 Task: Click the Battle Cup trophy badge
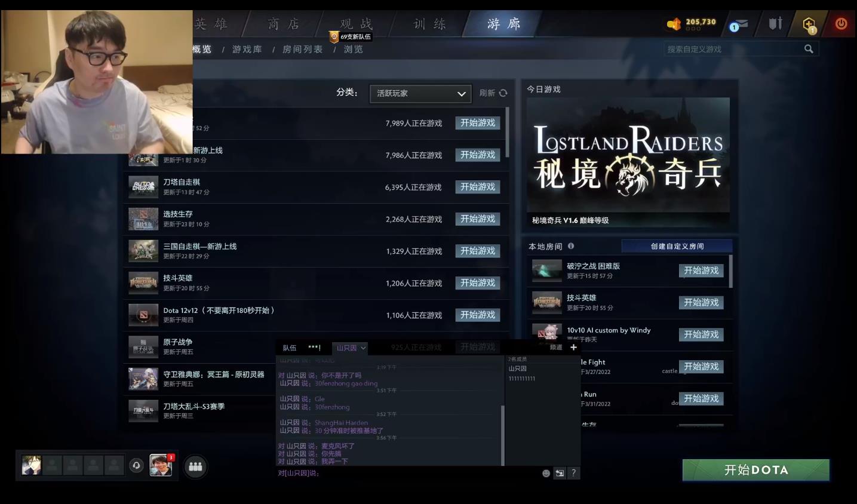333,36
